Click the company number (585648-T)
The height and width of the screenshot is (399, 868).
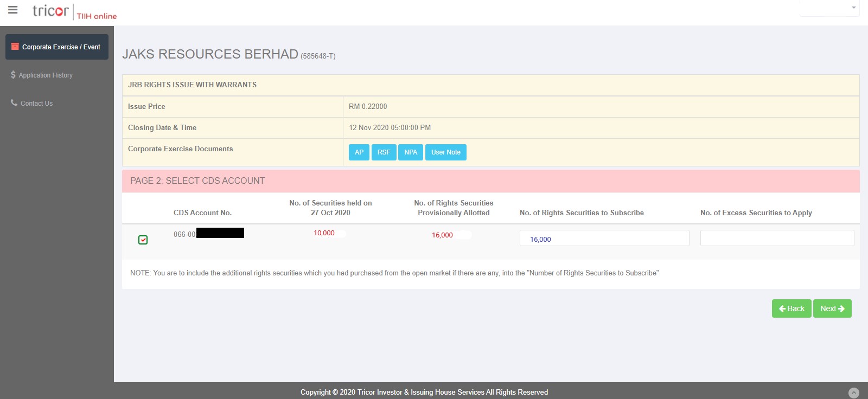click(318, 56)
